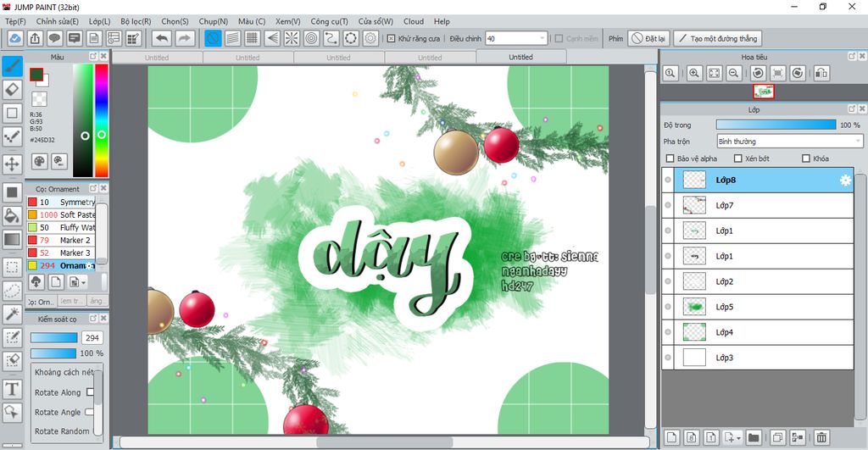
Task: Enable the Bảo vệ alpha checkbox
Action: [x=670, y=158]
